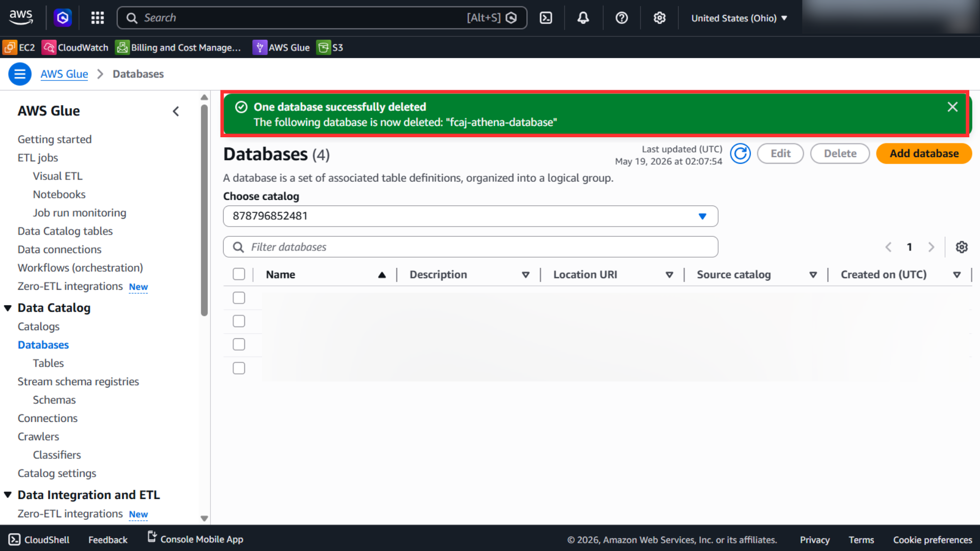Select the last database row checkbox
The image size is (980, 551).
(x=239, y=368)
